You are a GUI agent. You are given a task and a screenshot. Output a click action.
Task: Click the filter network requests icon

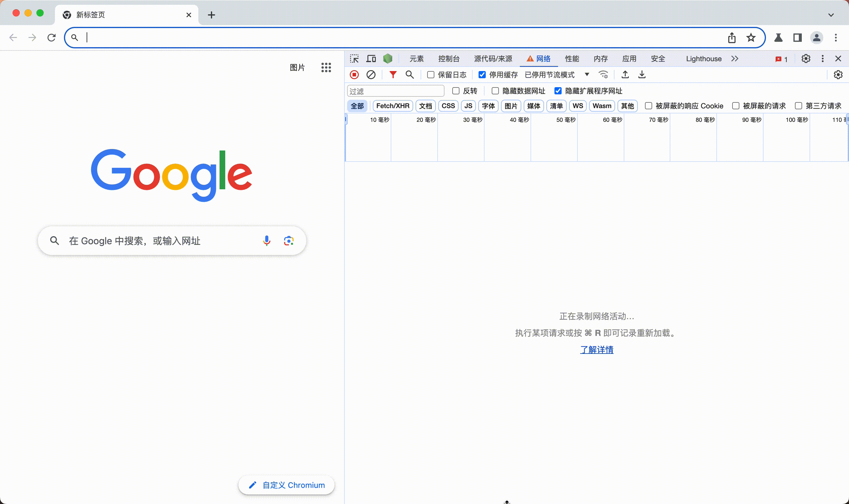tap(393, 74)
